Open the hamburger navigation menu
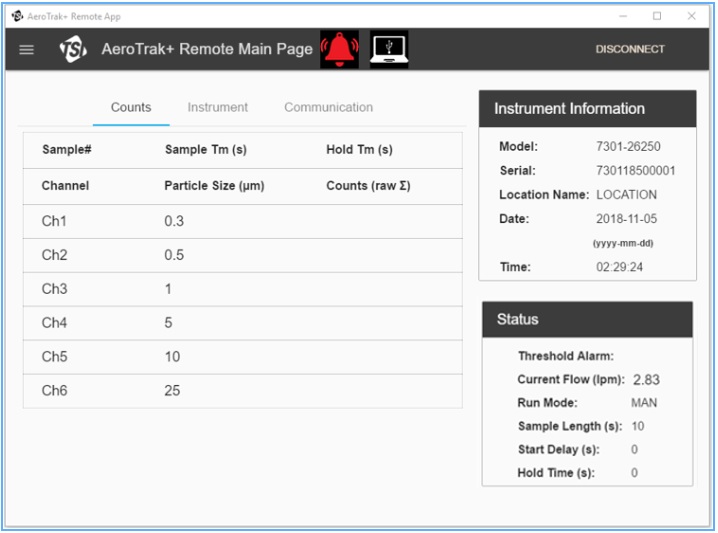This screenshot has width=718, height=533. click(27, 49)
